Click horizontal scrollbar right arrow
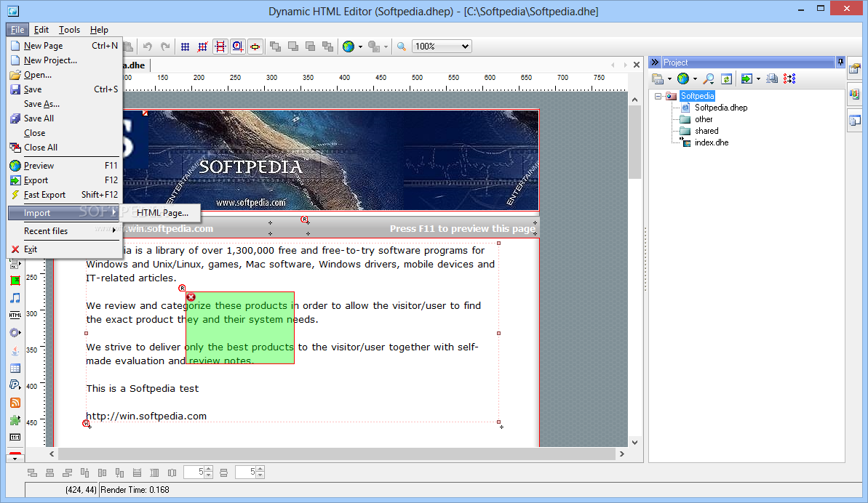 pos(621,454)
